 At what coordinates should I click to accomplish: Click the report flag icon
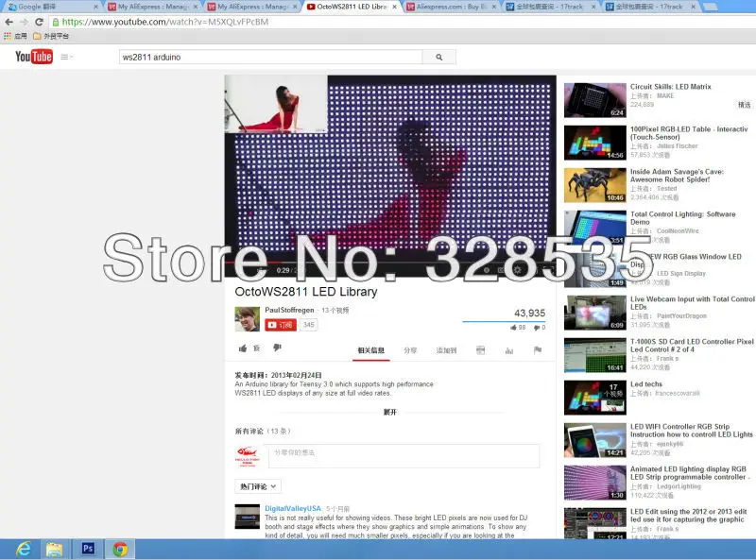pyautogui.click(x=538, y=349)
